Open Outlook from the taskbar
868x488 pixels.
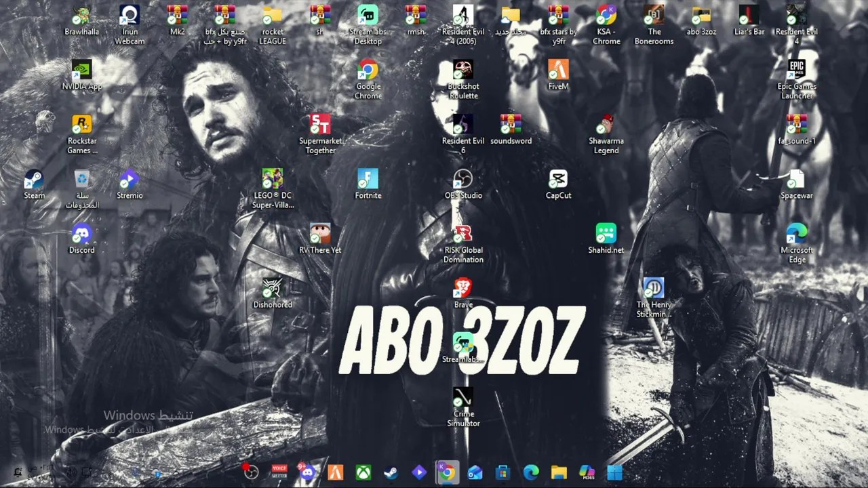coord(475,472)
